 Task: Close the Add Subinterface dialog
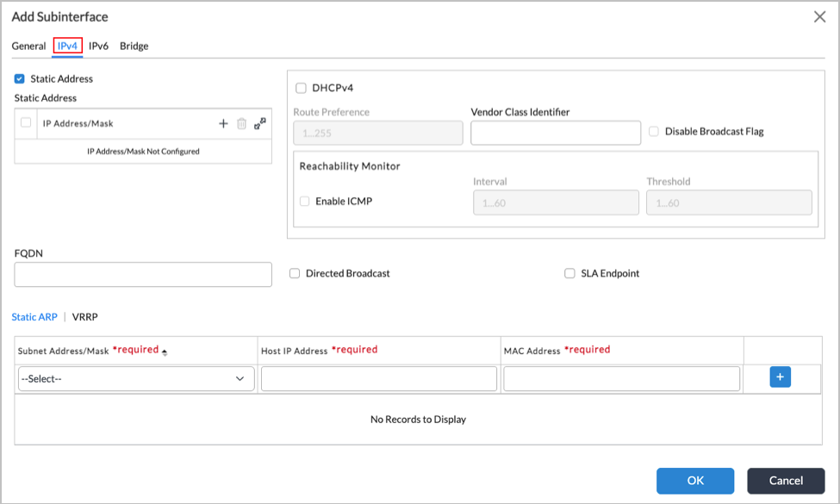[x=819, y=16]
